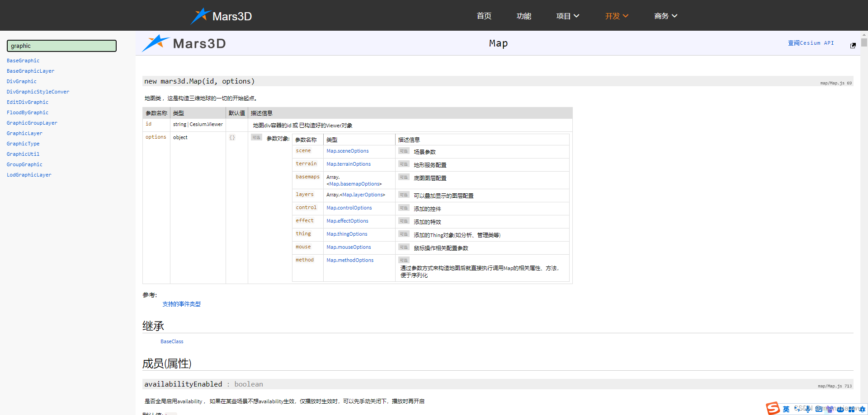This screenshot has width=868, height=415.
Task: Expand the 商务 dropdown
Action: 665,16
